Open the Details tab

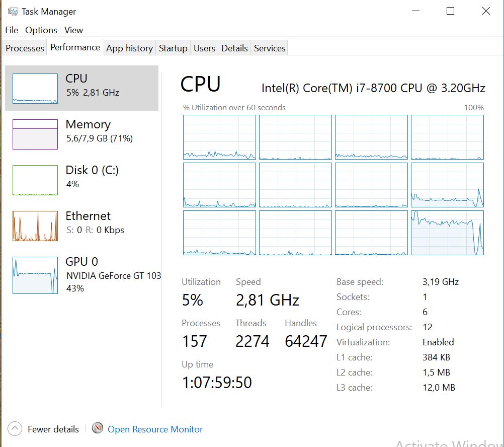(x=234, y=48)
